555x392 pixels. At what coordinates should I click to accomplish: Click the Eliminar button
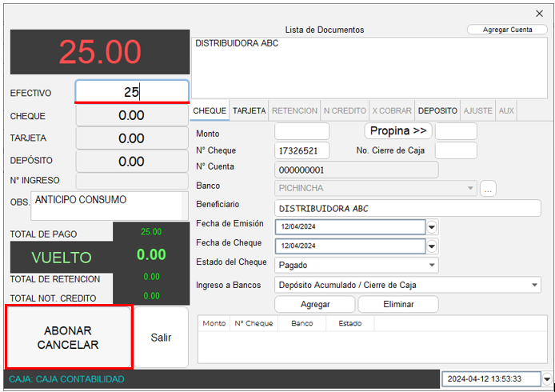tap(397, 304)
